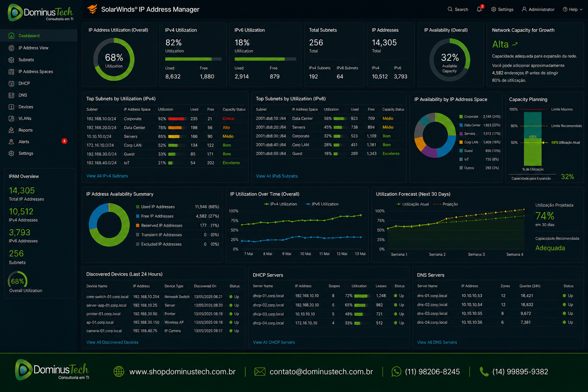
Task: Click the DNS sidebar icon
Action: pos(11,95)
